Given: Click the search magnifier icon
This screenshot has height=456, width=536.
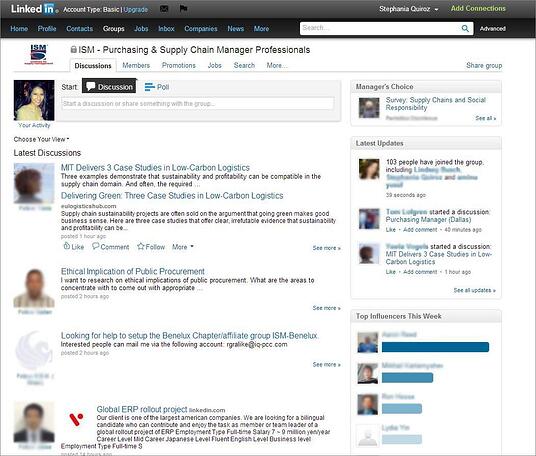Looking at the screenshot, I should (x=465, y=28).
